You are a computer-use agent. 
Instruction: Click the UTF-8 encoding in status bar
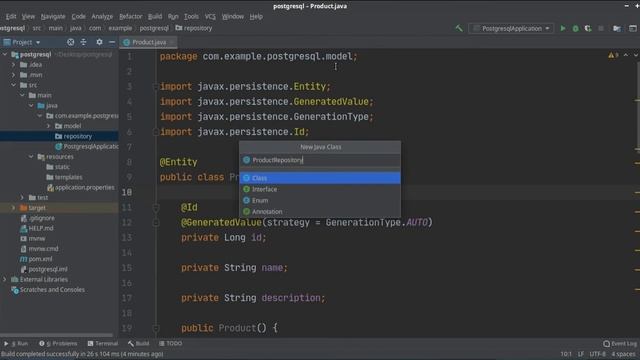point(598,354)
